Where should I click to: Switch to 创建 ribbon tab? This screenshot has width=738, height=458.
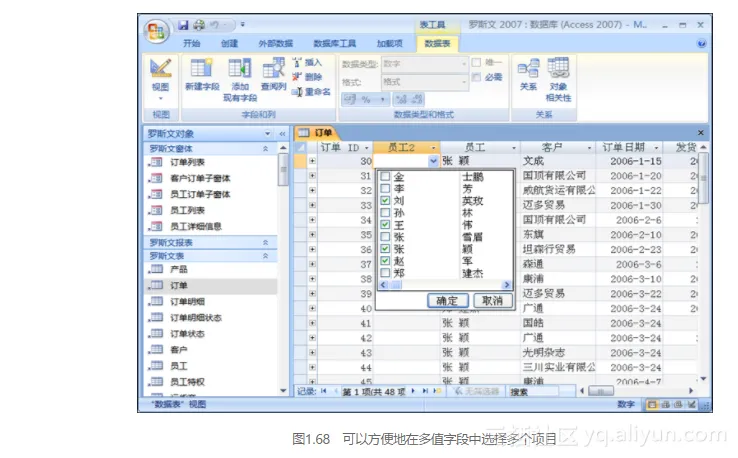pyautogui.click(x=229, y=43)
